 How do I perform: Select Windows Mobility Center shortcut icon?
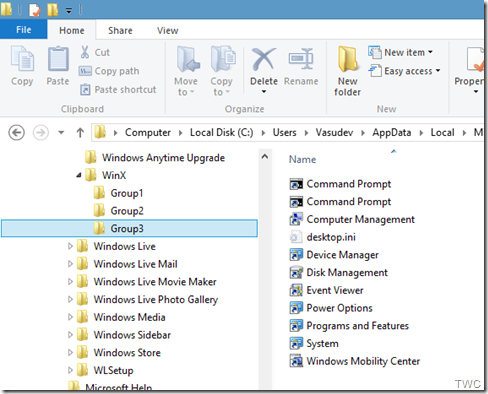(x=296, y=361)
